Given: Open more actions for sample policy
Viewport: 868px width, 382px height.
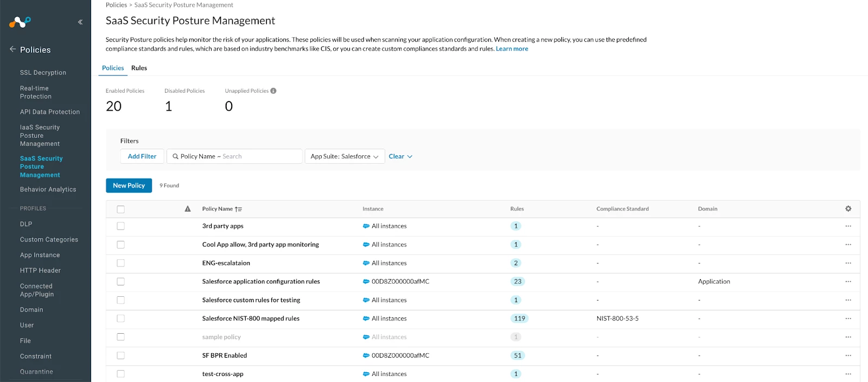Looking at the screenshot, I should [848, 337].
